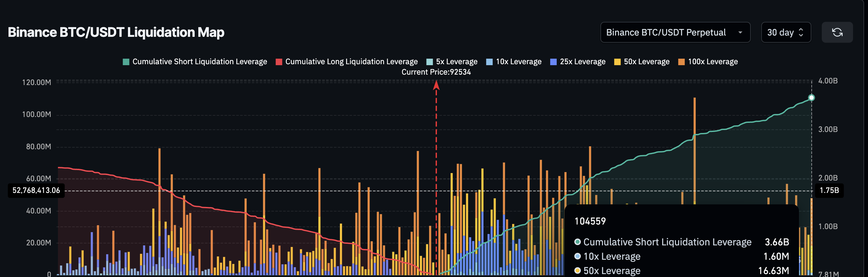Image resolution: width=868 pixels, height=277 pixels.
Task: Click the 2.00B right axis label
Action: pos(828,178)
